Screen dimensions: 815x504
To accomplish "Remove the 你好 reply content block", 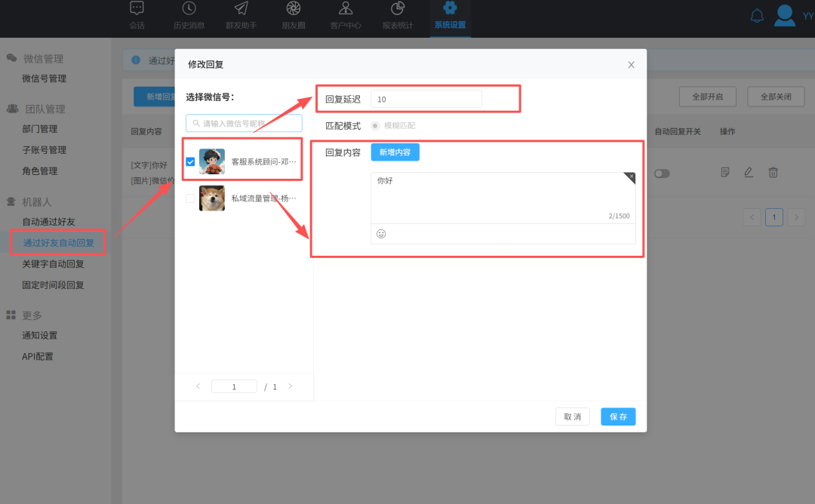I will [x=630, y=177].
